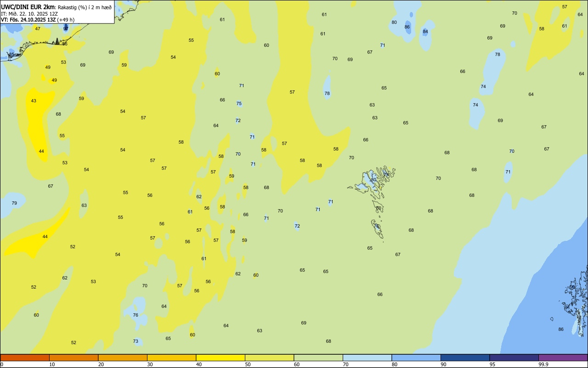This screenshot has width=588, height=368.
Task: Click the pale blue 70–80 legend swatch
Action: pyautogui.click(x=367, y=357)
